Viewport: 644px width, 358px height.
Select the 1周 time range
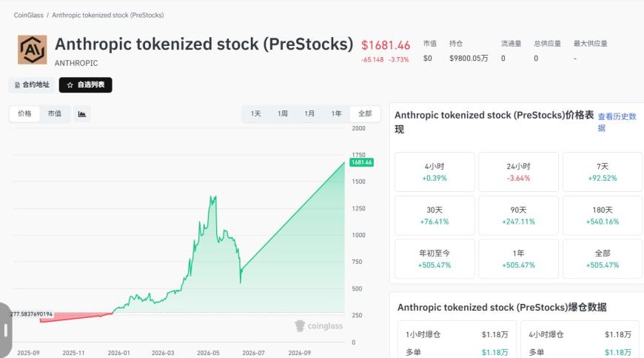pos(283,114)
